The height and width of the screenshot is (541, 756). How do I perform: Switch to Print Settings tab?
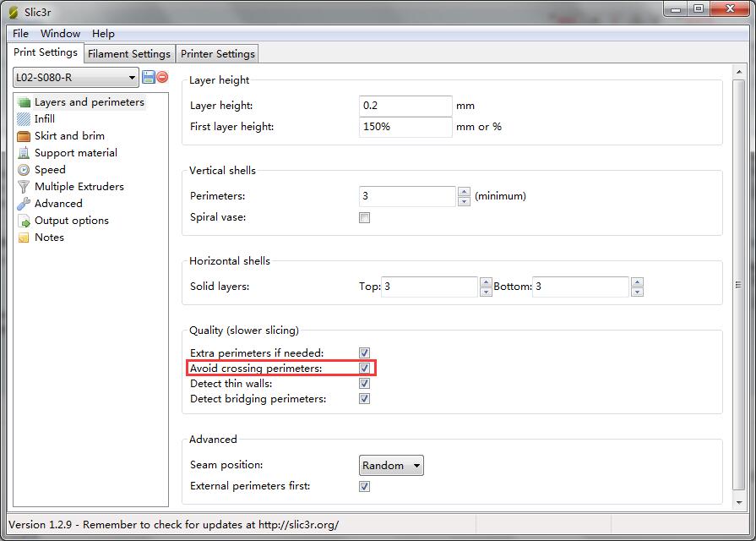pyautogui.click(x=46, y=52)
